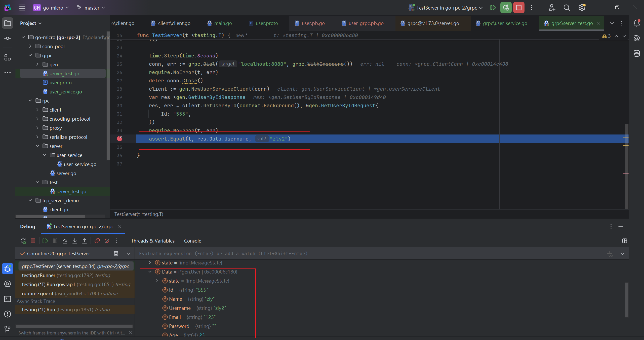The image size is (644, 340).
Task: Expand the top state variable node
Action: point(150,263)
